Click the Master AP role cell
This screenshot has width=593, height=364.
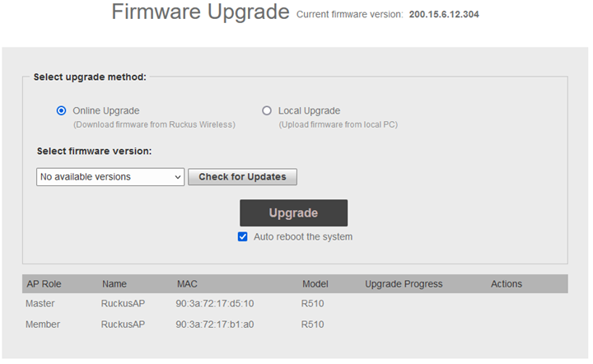pyautogui.click(x=40, y=303)
